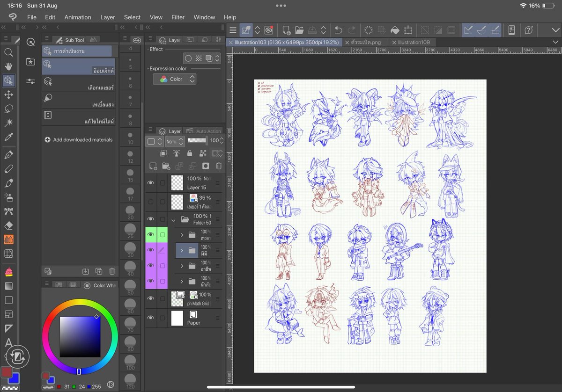Click the Open file folder icon

click(x=300, y=30)
